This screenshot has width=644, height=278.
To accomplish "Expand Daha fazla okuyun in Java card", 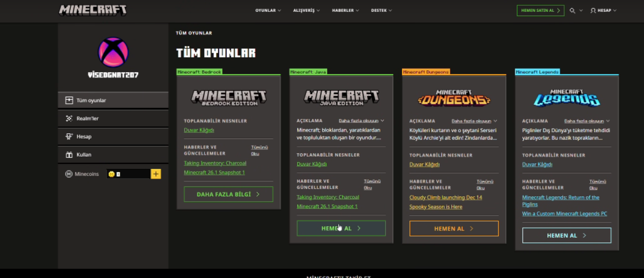I will (361, 120).
